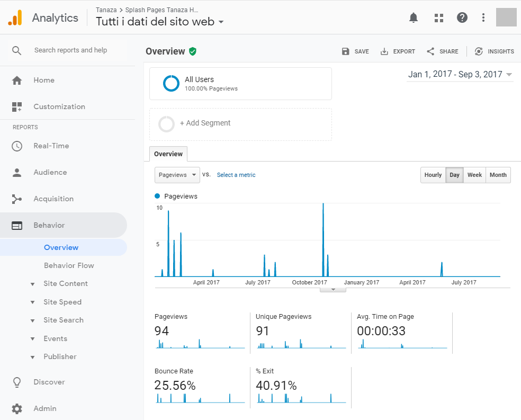Click the tallest October 2017 pageviews spike
The height and width of the screenshot is (420, 521).
point(324,239)
